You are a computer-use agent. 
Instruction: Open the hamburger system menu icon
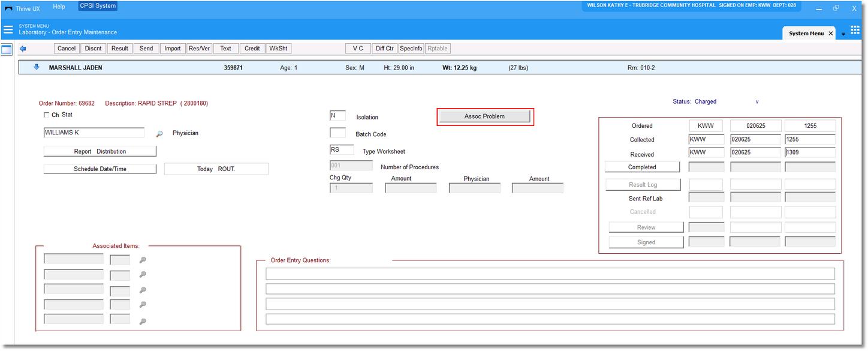(8, 29)
